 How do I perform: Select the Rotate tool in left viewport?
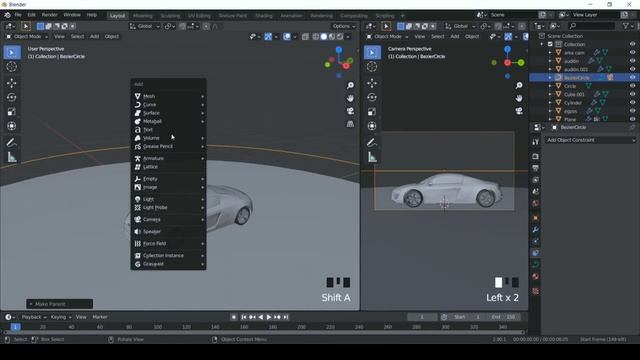click(x=11, y=97)
